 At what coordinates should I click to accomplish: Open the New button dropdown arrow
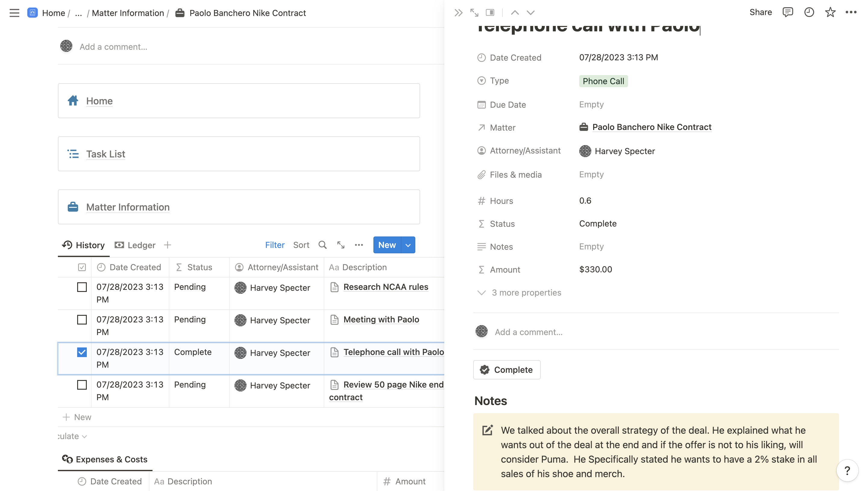pyautogui.click(x=408, y=245)
